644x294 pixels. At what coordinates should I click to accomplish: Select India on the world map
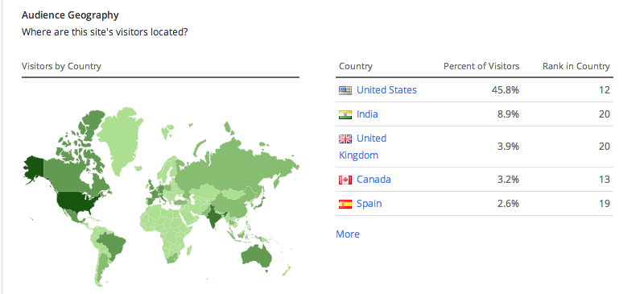(214, 216)
